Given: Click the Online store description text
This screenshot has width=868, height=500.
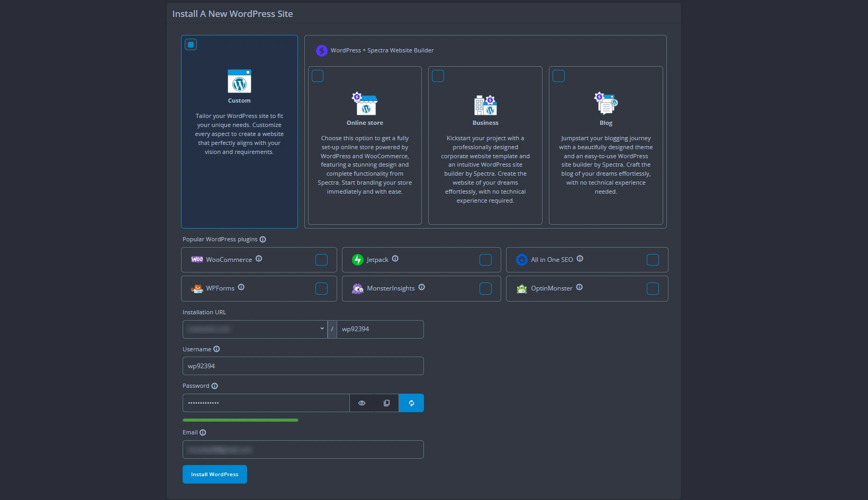Looking at the screenshot, I should point(365,165).
